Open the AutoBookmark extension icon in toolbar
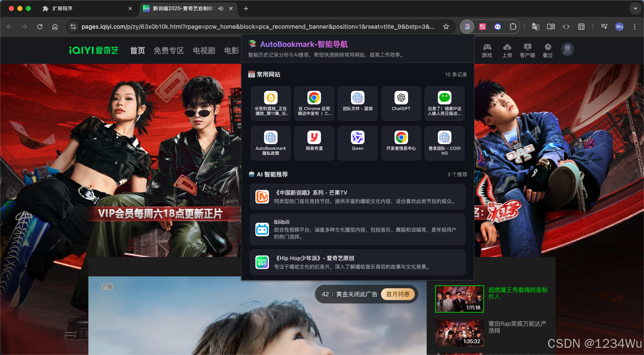Screen dimensions: 644x355 tap(467, 27)
